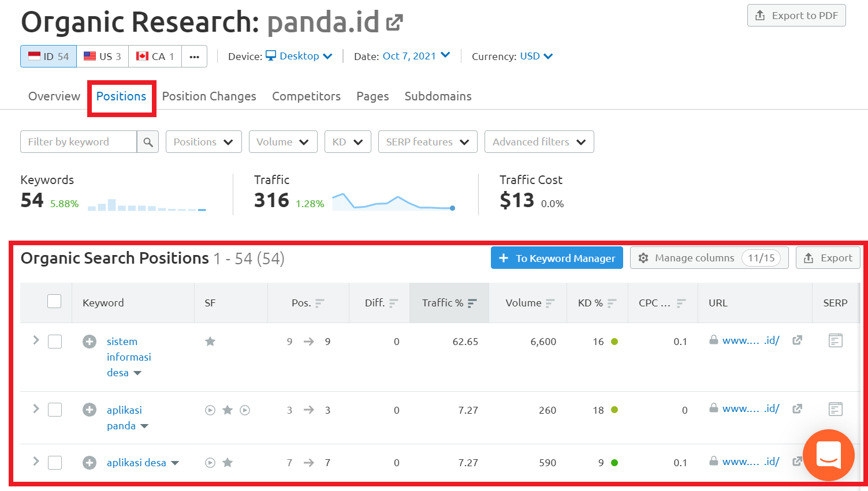This screenshot has width=868, height=491.
Task: Click the Keywords trend bar chart
Action: [x=147, y=205]
